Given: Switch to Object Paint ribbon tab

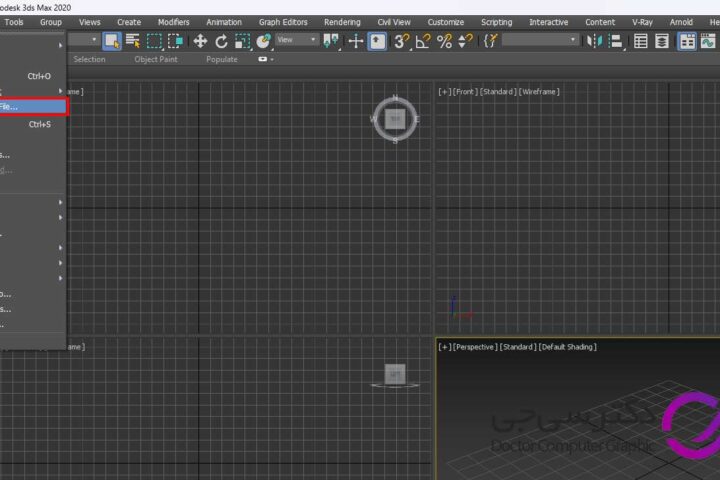Looking at the screenshot, I should [x=156, y=59].
